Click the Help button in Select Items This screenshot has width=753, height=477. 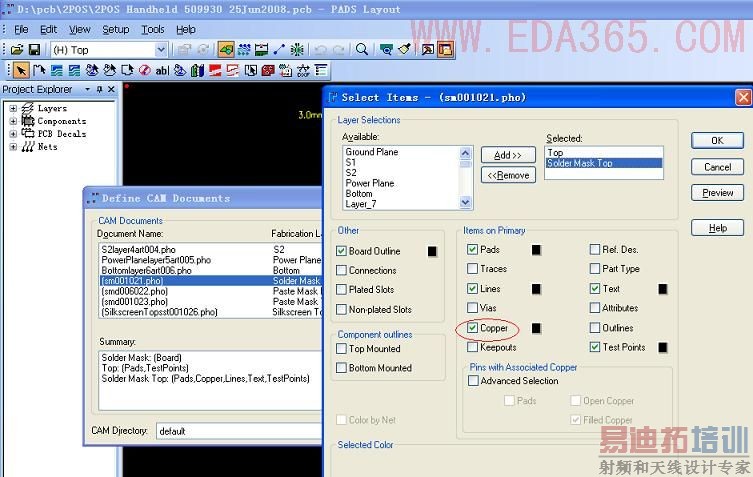click(x=717, y=228)
